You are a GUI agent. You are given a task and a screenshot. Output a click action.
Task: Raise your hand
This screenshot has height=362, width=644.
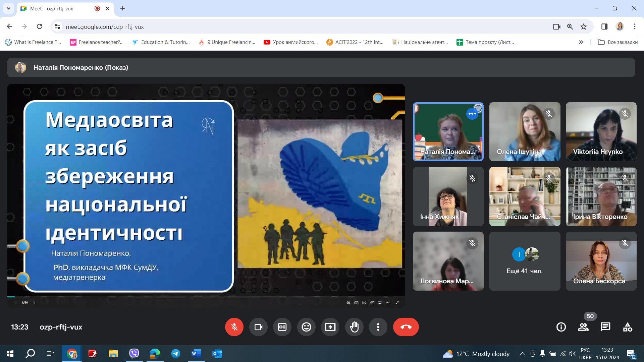click(354, 327)
